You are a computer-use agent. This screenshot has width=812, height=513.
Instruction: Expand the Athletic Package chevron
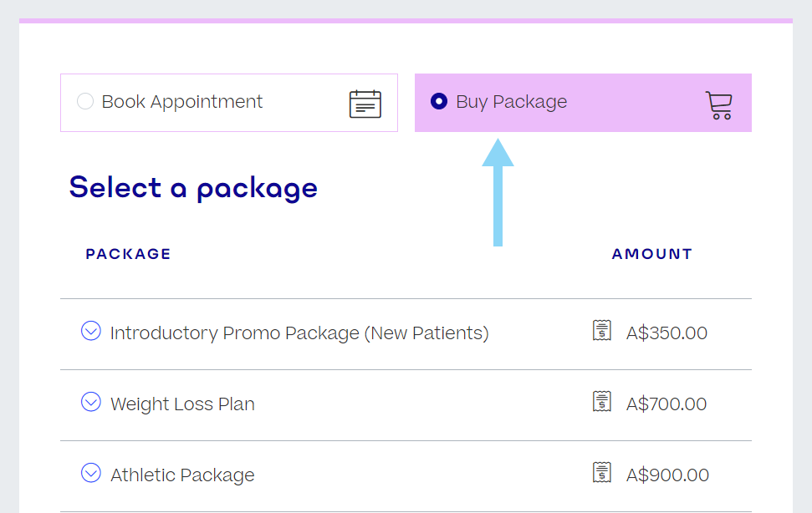click(90, 474)
